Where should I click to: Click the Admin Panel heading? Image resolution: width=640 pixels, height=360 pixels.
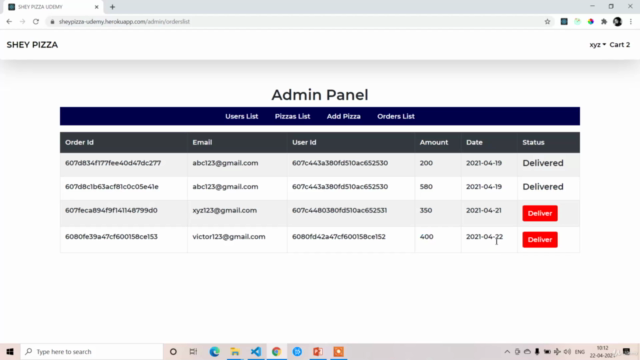[x=320, y=95]
